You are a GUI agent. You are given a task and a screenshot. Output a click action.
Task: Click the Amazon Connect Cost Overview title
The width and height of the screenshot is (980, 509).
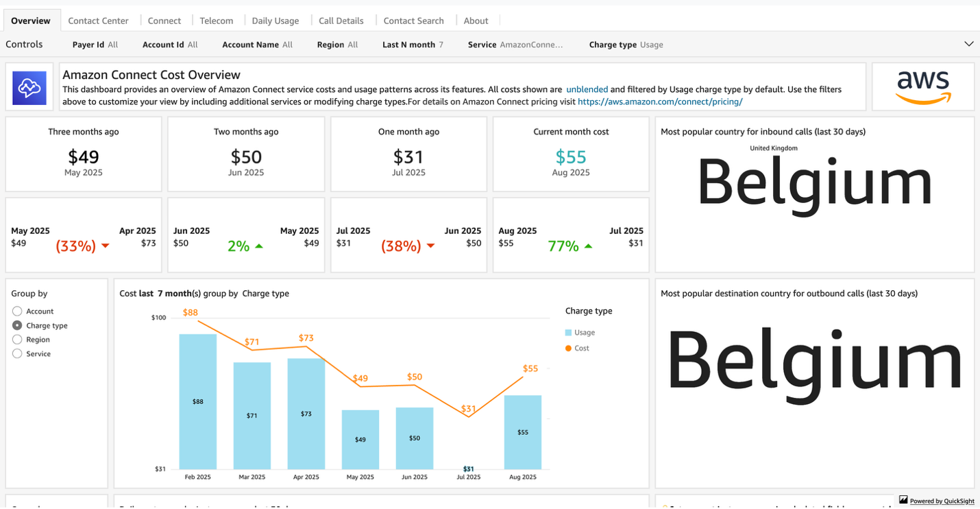coord(151,75)
